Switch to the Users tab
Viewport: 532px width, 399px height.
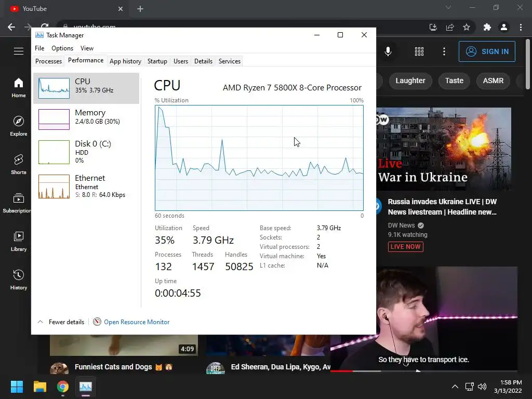coord(180,61)
